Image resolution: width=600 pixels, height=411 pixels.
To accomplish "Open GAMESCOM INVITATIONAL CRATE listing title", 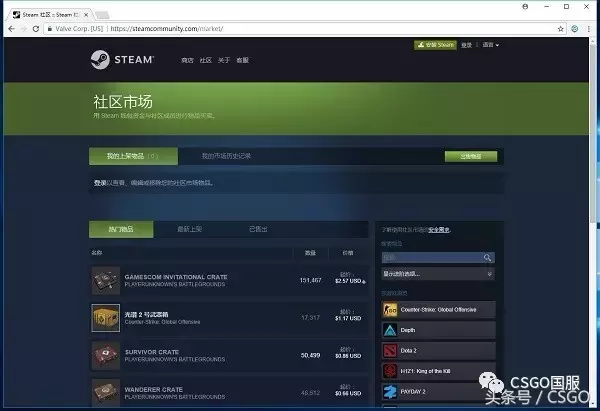I will click(x=176, y=277).
